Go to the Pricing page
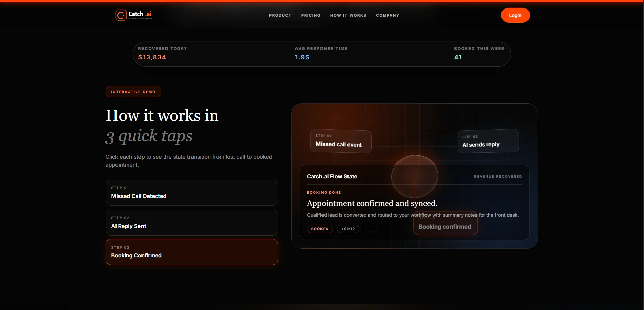644x310 pixels. (311, 15)
